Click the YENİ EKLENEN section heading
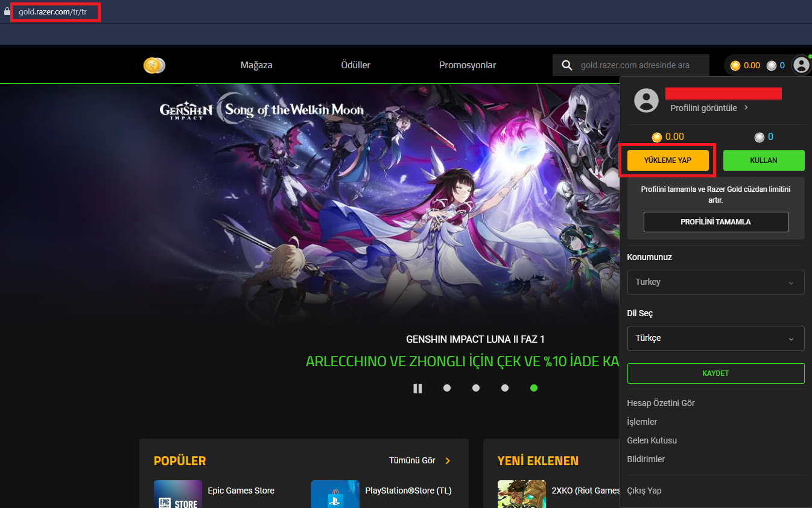Viewport: 812px width, 508px height. pos(538,461)
